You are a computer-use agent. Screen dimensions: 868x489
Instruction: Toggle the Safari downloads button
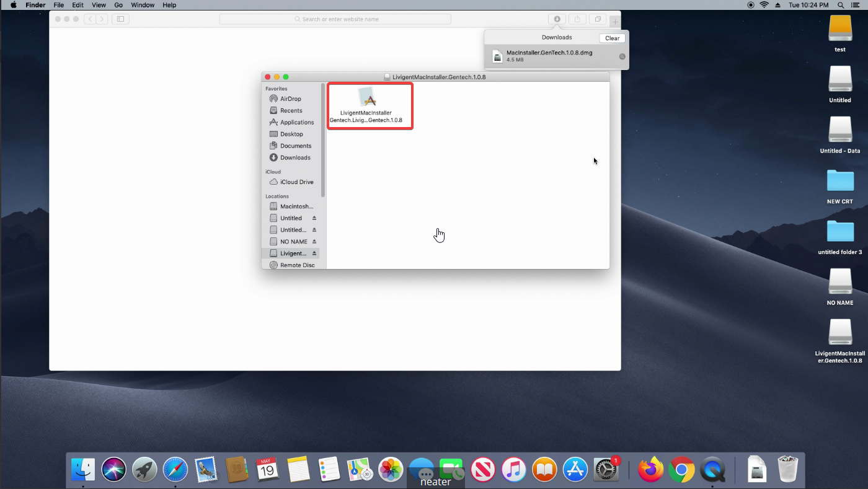tap(557, 19)
